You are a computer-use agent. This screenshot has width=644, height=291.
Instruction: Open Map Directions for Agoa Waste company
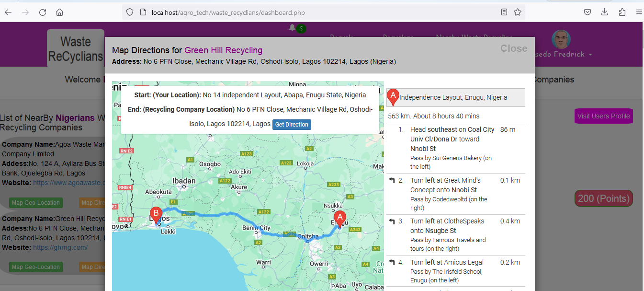[93, 203]
